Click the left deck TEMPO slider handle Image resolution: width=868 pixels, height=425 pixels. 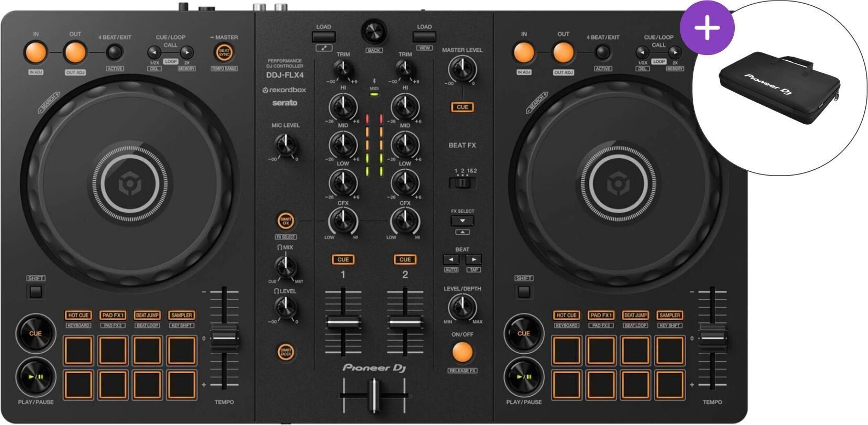(x=224, y=337)
